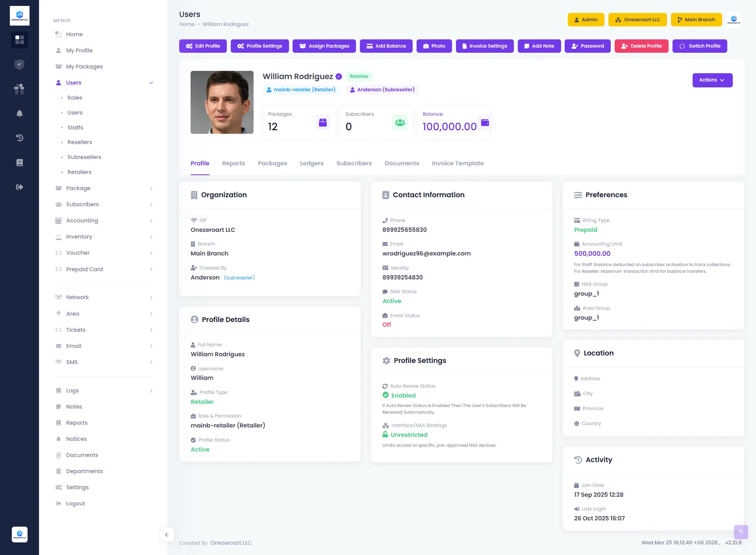Open the Photo upload button with camera icon
The image size is (756, 555).
[434, 46]
